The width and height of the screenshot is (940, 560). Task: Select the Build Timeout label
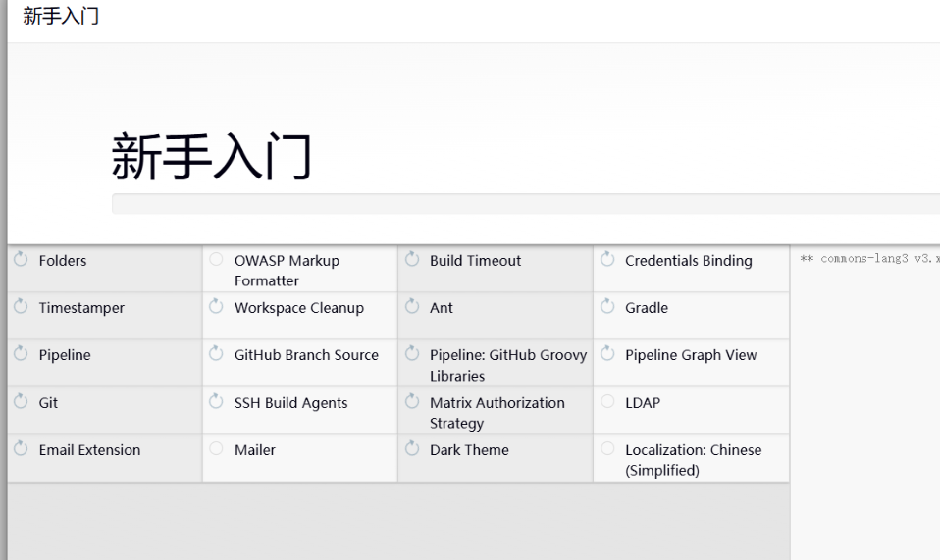[475, 261]
